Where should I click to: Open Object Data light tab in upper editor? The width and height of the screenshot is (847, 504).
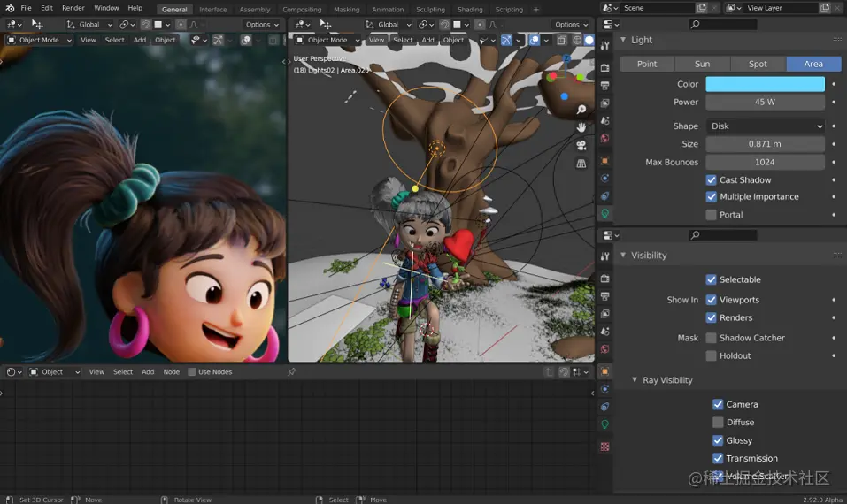click(605, 214)
